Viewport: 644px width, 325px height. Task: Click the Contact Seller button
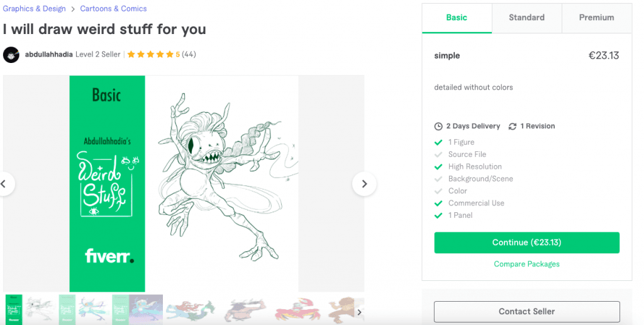click(526, 311)
